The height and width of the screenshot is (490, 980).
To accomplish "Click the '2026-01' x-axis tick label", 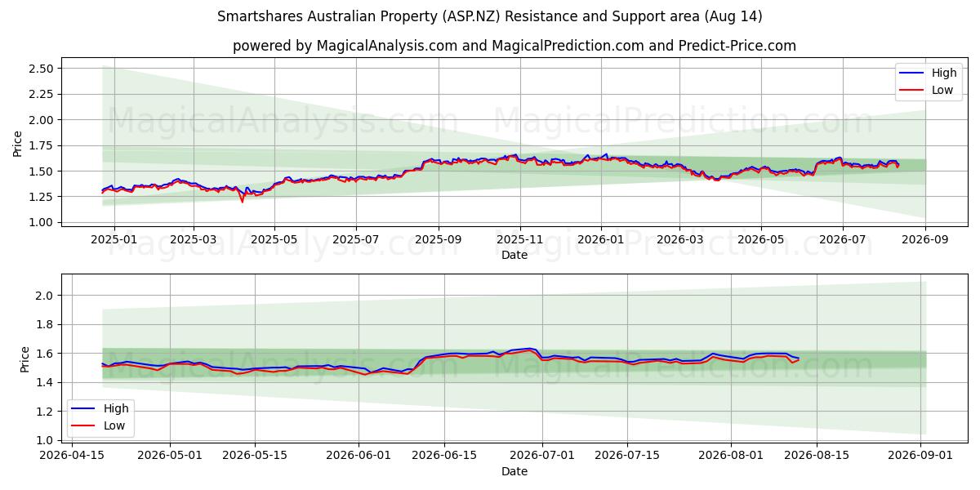I will coord(601,239).
